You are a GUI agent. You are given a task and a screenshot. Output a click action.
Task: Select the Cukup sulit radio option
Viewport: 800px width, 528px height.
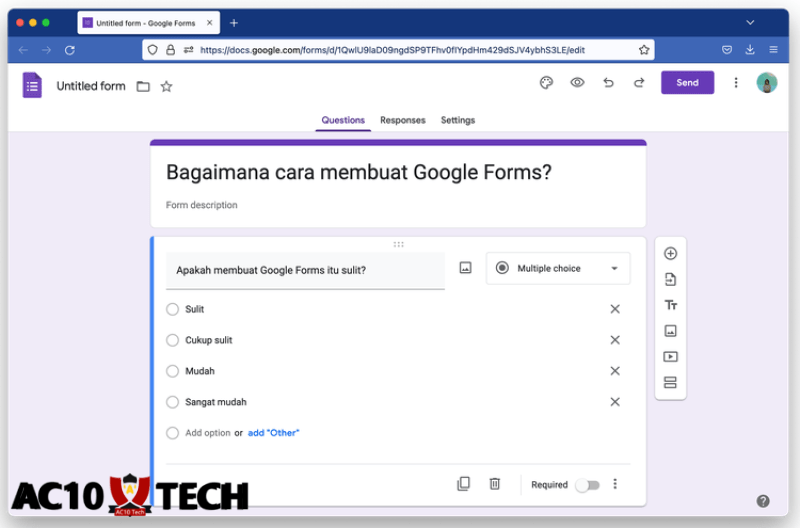172,340
